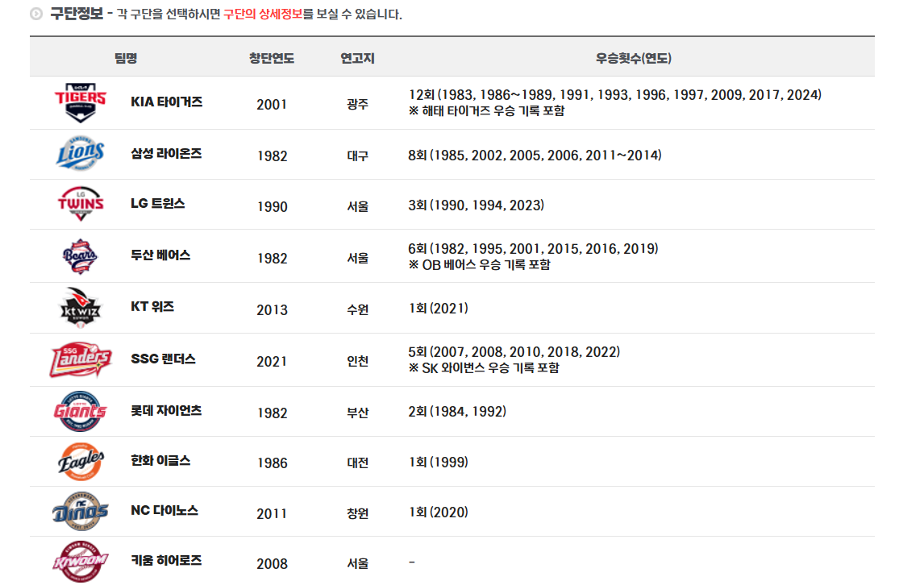Click the 연고지 column header
The height and width of the screenshot is (585, 924).
click(357, 58)
